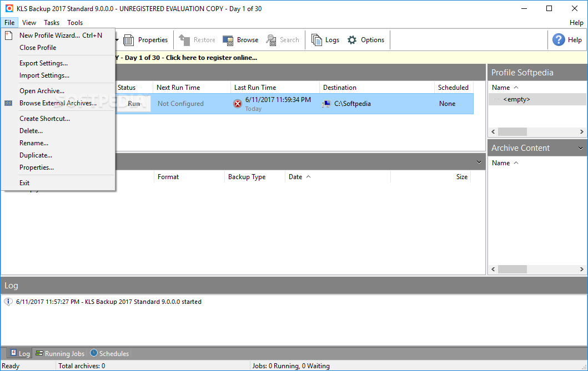Open Options gear icon
The width and height of the screenshot is (588, 371).
pos(352,40)
